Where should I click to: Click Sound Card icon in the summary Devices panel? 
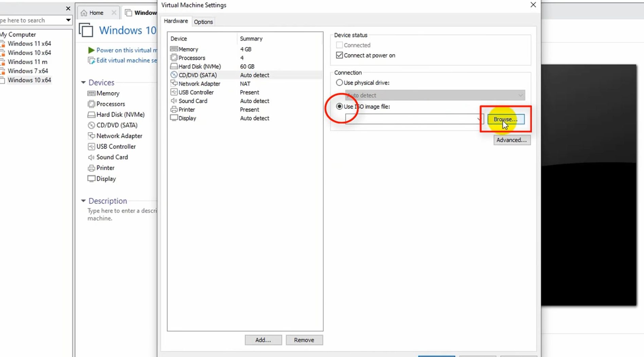pos(91,157)
